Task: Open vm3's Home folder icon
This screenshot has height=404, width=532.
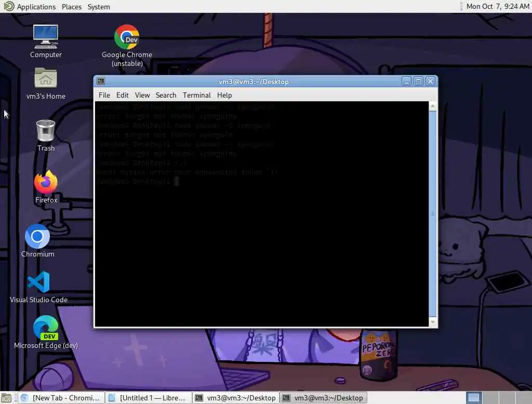Action: click(x=46, y=83)
